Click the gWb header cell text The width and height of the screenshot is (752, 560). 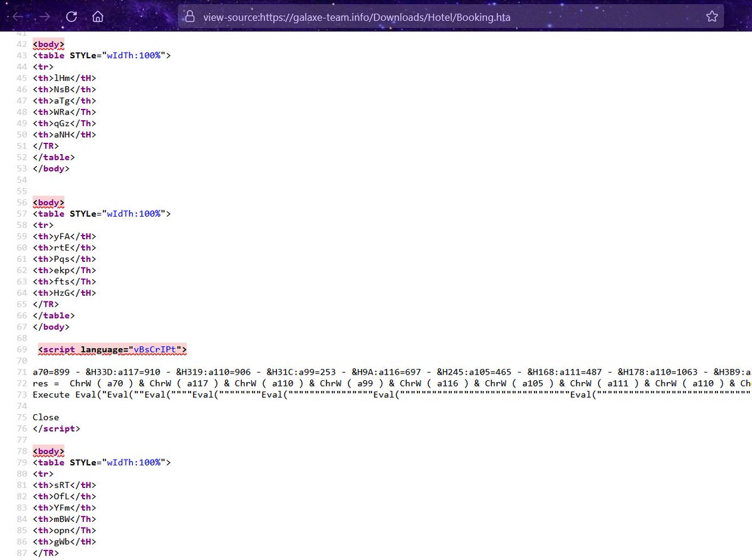point(62,541)
